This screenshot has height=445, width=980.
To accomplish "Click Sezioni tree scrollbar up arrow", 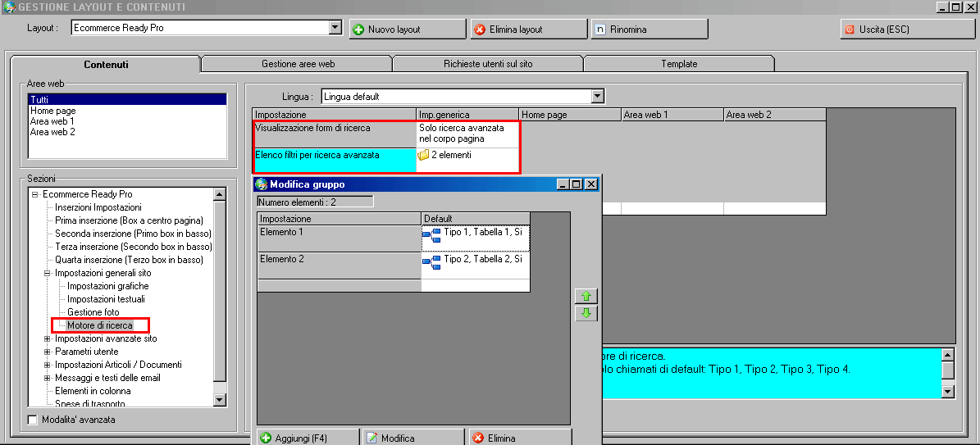I will pos(220,193).
